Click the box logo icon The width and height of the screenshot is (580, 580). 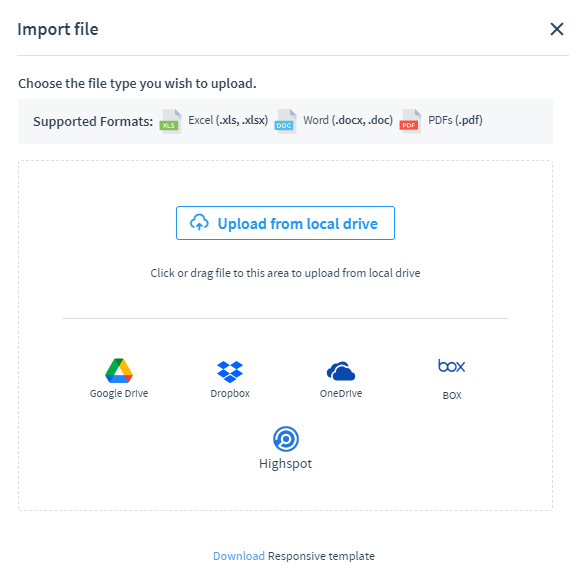click(452, 366)
